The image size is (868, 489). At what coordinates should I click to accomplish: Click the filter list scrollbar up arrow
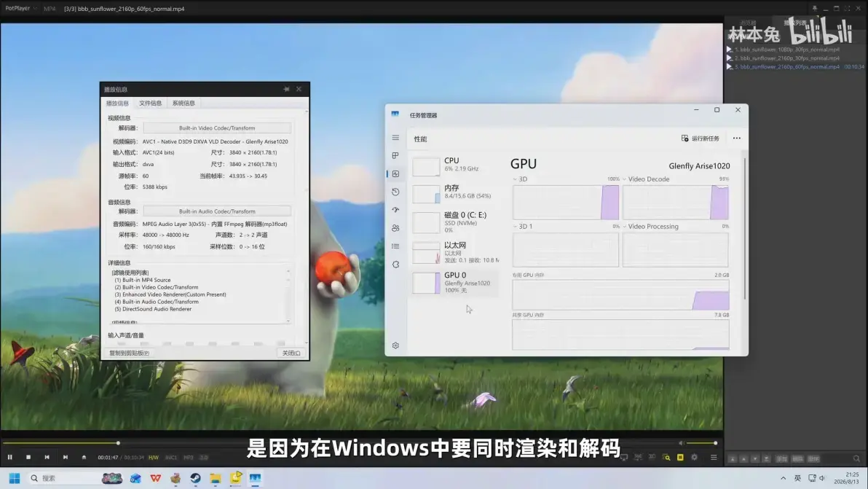[288, 271]
